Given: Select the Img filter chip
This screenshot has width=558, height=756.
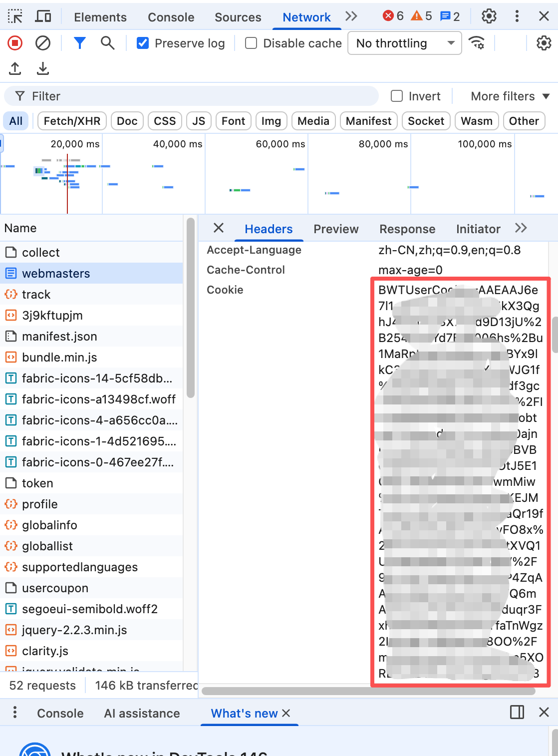Looking at the screenshot, I should (271, 121).
